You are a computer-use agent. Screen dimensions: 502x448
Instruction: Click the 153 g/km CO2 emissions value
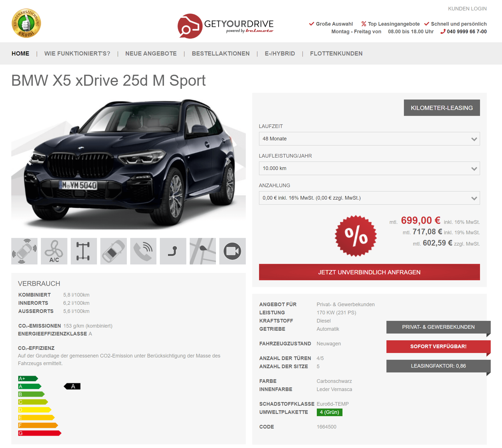coord(88,326)
